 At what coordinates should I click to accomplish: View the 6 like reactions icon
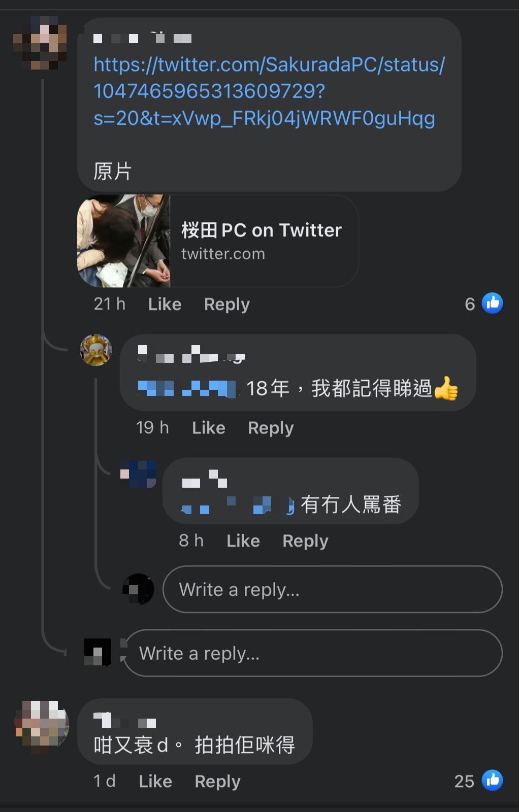click(x=492, y=303)
